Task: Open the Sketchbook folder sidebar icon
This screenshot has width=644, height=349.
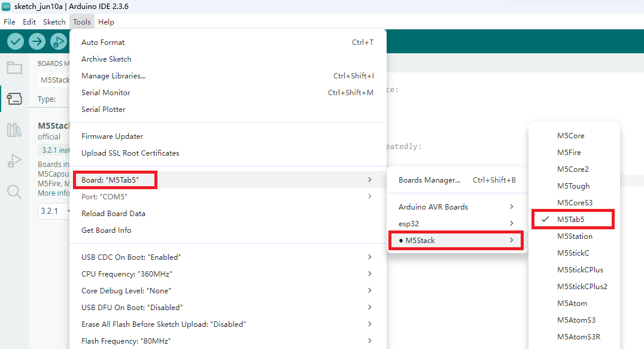Action: point(14,68)
